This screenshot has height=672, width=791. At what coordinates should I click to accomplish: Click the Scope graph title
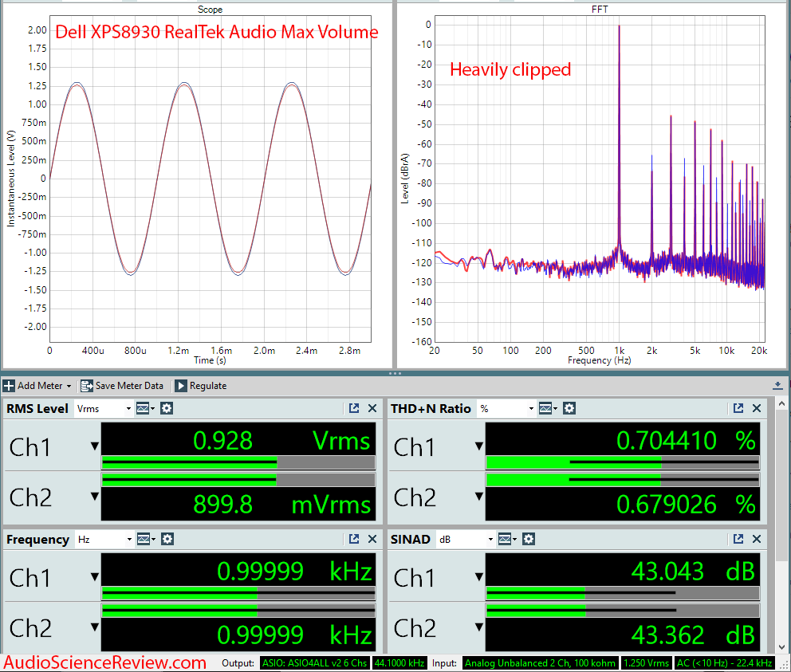pyautogui.click(x=210, y=9)
